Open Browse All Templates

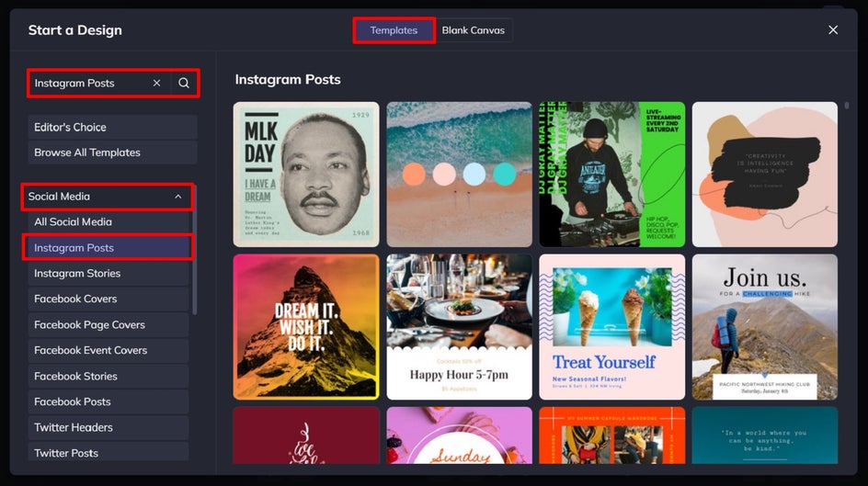112,153
